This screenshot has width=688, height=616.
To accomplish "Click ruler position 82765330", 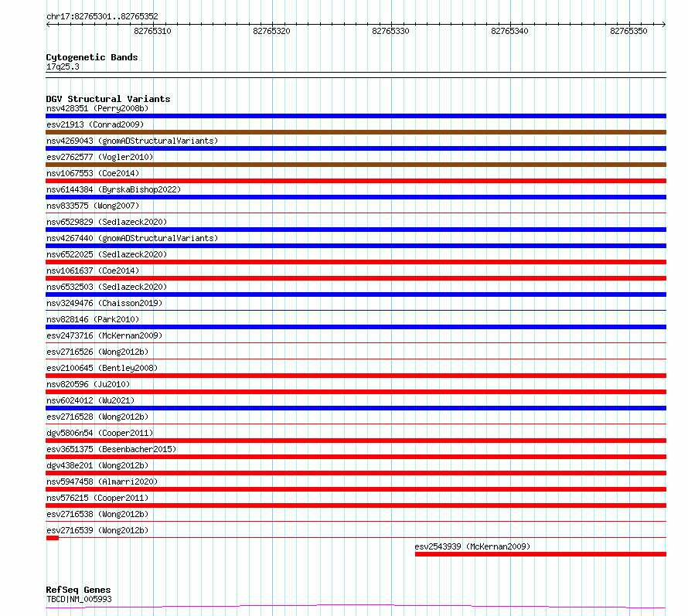I will (390, 31).
